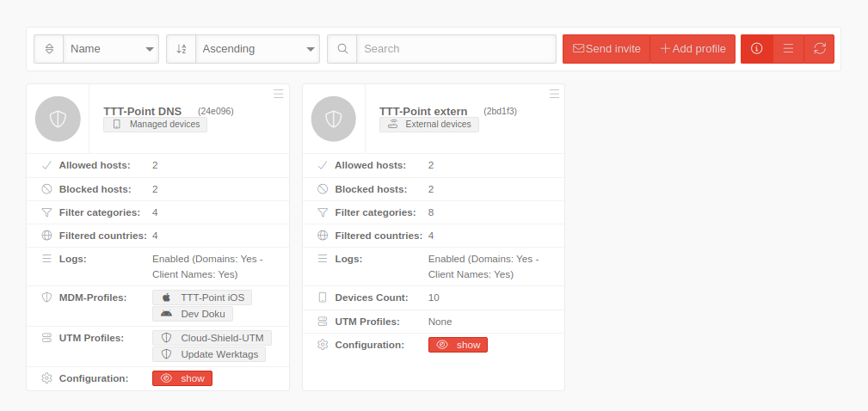Viewport: 868px width, 411px height.
Task: Select the Update Werktags UTM profile tag
Action: coord(210,354)
